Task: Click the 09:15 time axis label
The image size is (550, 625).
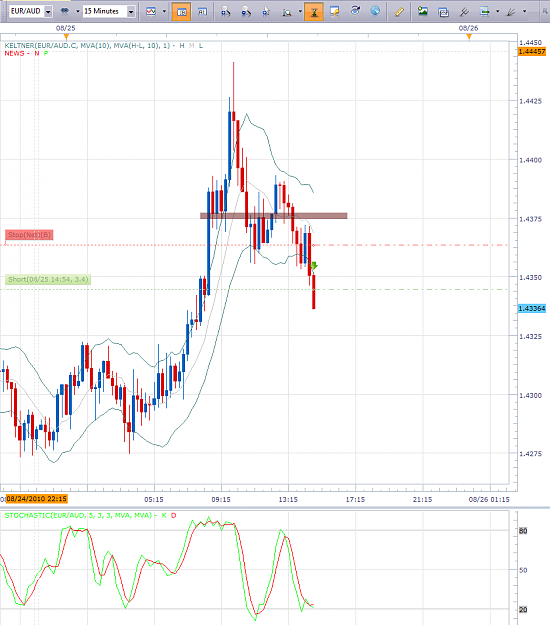Action: point(221,499)
